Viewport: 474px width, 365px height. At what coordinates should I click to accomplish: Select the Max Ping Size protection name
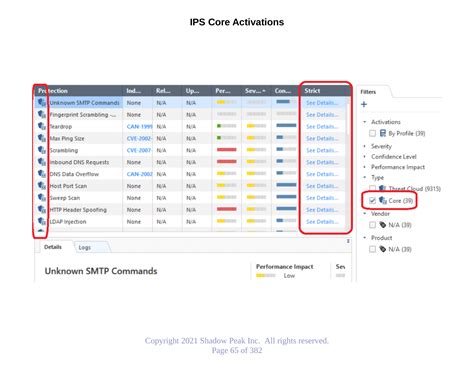click(67, 138)
